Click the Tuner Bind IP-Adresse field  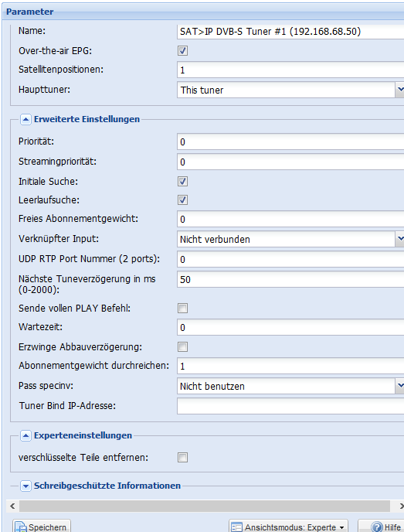click(x=290, y=406)
